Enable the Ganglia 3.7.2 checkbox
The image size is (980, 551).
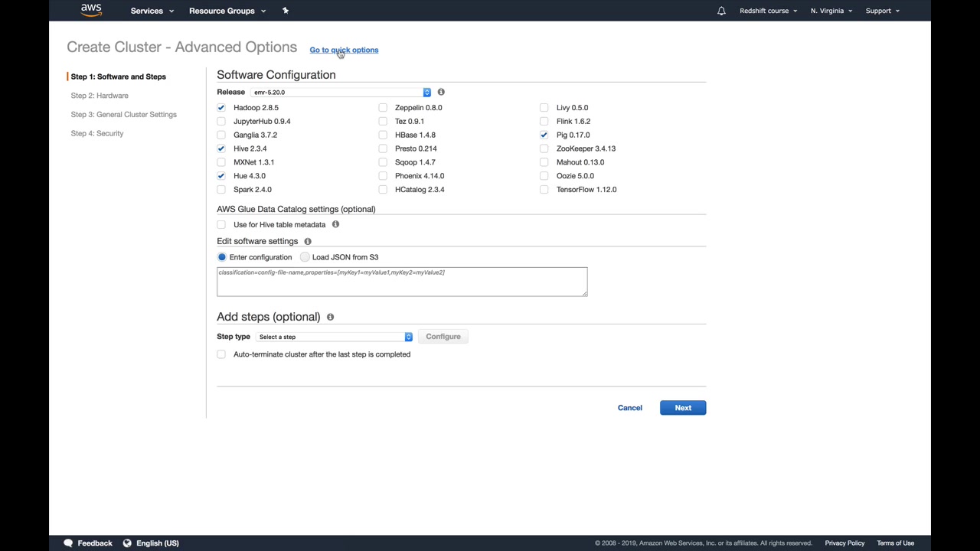click(x=221, y=135)
